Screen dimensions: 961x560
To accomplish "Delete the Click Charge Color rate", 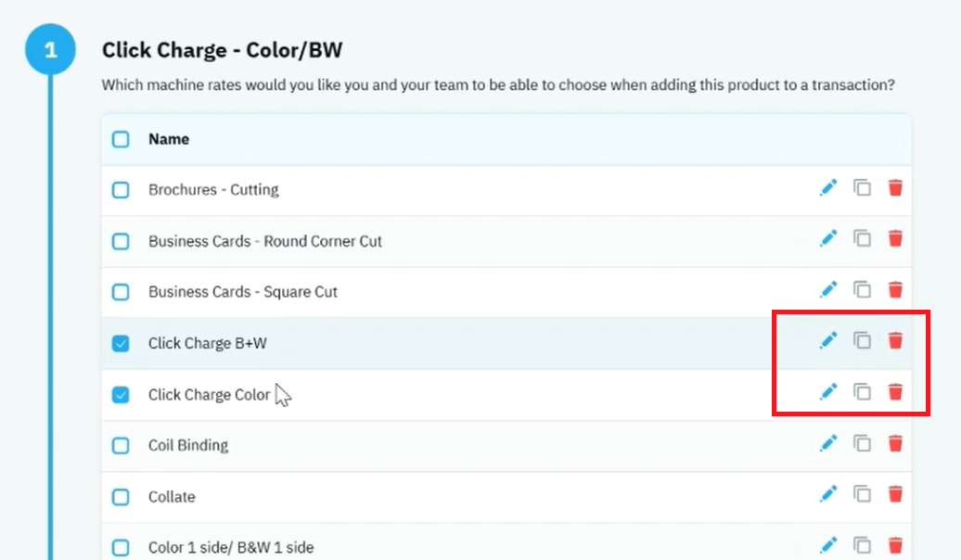I will [895, 392].
